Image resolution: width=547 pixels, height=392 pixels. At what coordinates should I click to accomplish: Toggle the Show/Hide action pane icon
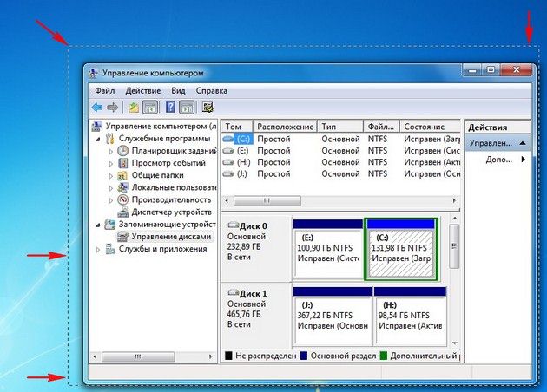pos(187,108)
